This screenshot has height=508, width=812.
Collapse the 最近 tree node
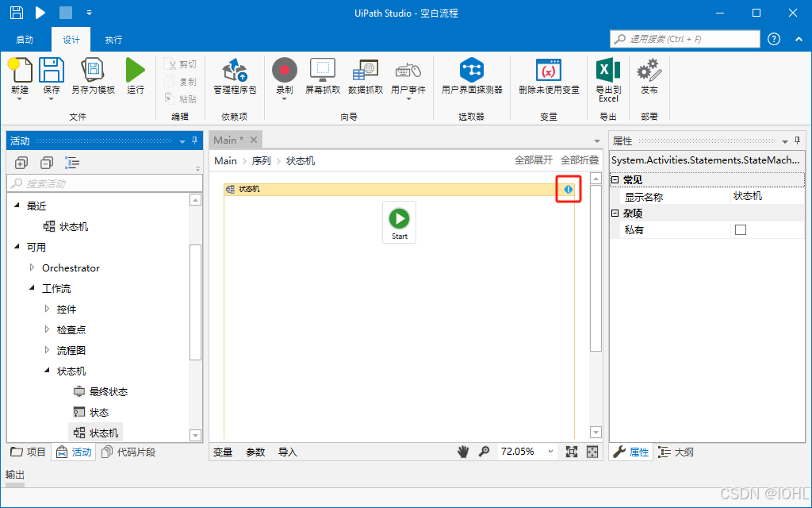pyautogui.click(x=17, y=206)
